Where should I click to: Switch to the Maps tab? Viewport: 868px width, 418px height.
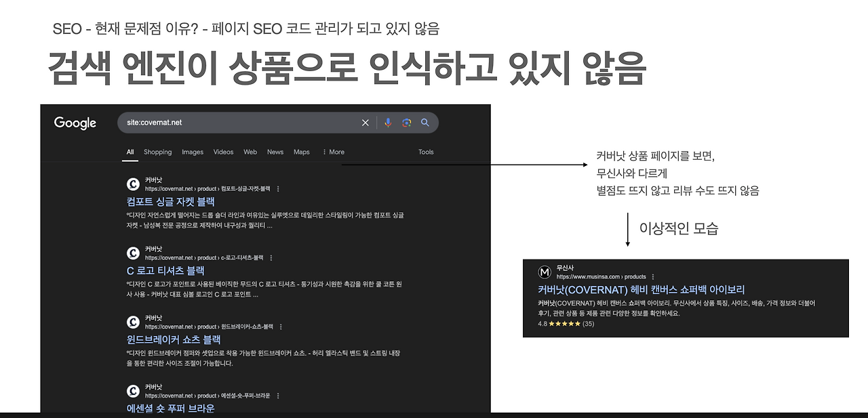(x=302, y=152)
